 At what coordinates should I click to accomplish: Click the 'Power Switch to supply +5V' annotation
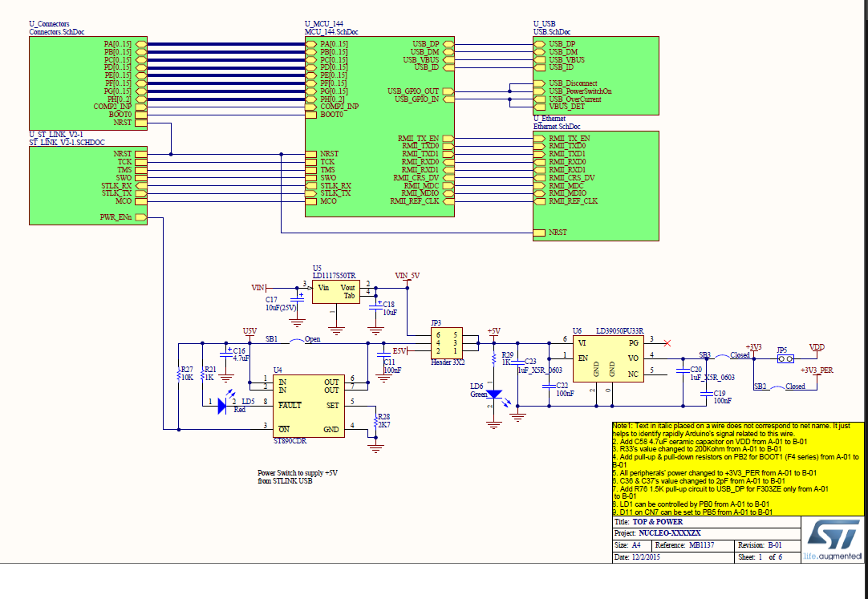(298, 477)
